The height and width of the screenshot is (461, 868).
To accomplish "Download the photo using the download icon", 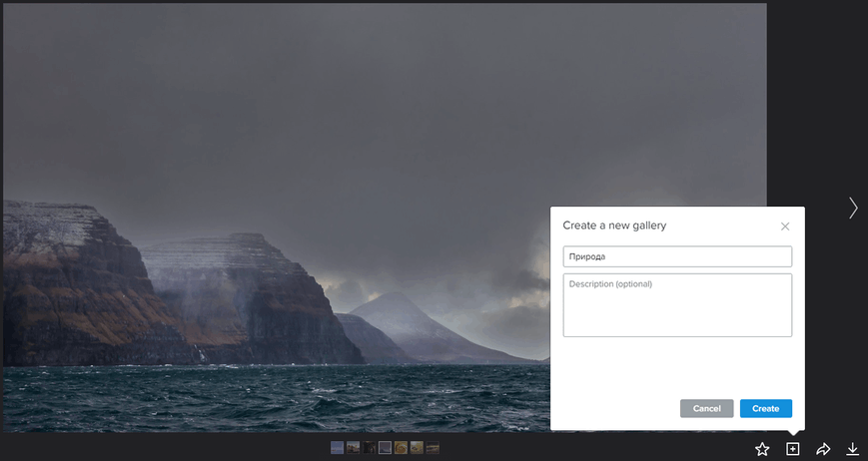I will coord(852,449).
